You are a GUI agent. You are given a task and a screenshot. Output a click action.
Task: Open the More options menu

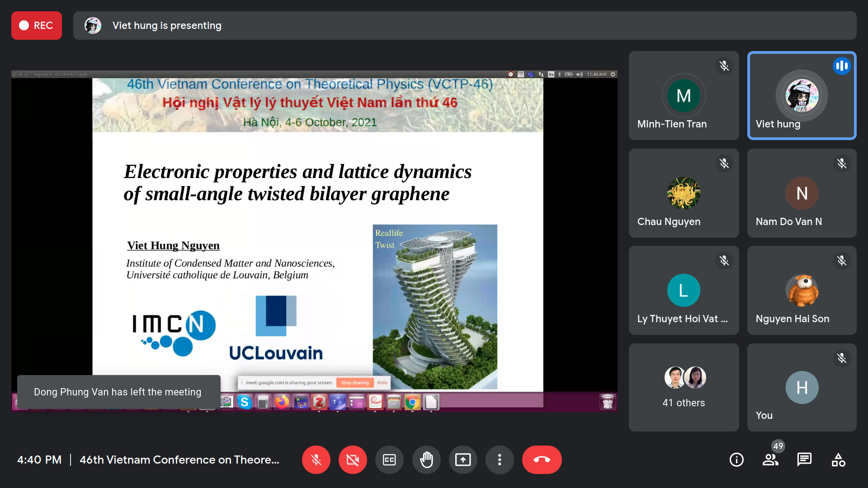point(499,460)
